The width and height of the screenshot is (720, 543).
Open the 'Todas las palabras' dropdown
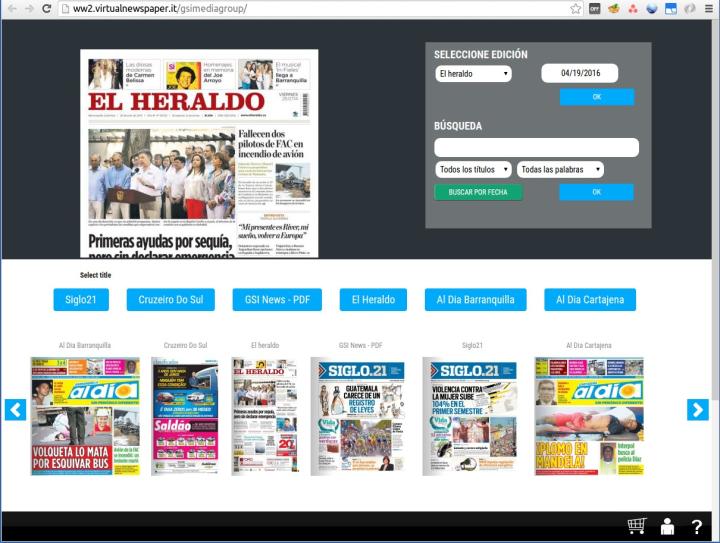coord(561,170)
